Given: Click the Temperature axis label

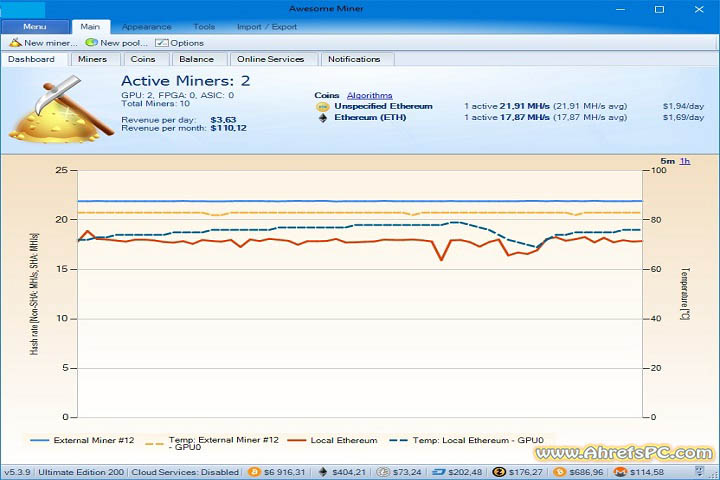Looking at the screenshot, I should coord(685,294).
